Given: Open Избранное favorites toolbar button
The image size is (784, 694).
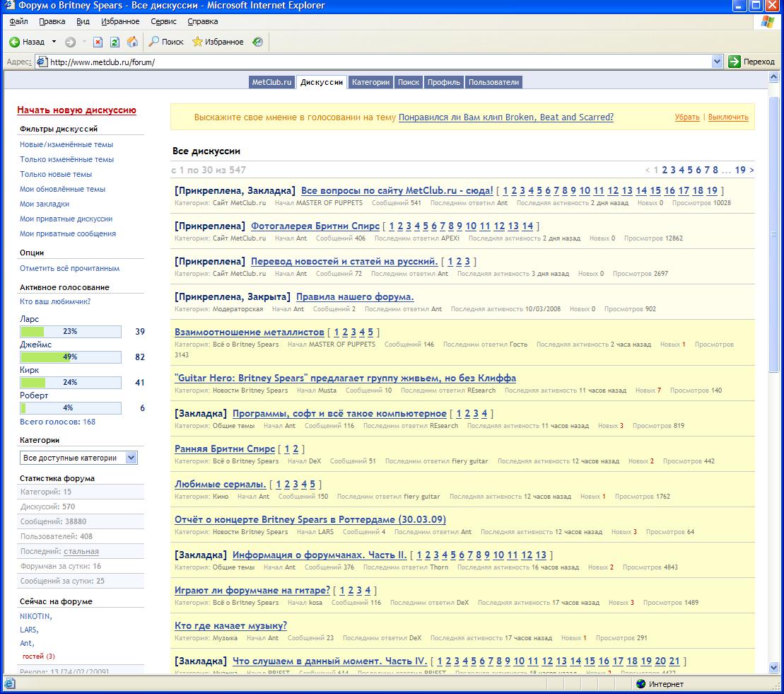Looking at the screenshot, I should point(218,42).
